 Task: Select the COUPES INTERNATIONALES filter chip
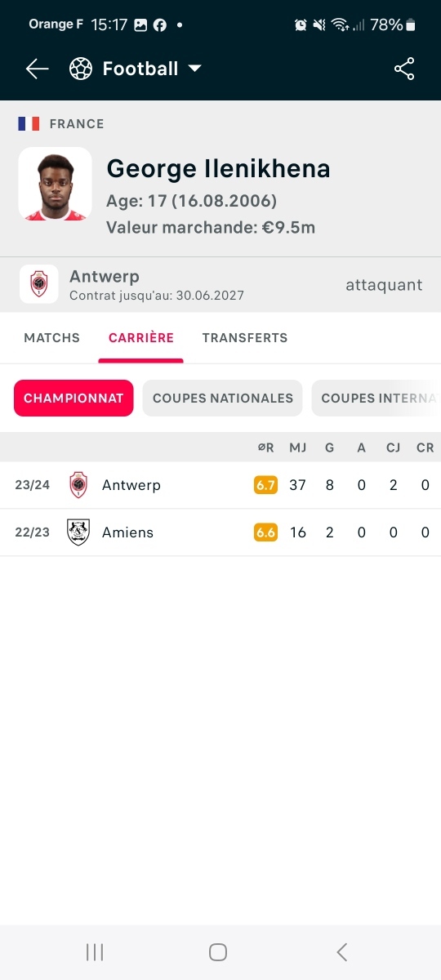tap(376, 399)
